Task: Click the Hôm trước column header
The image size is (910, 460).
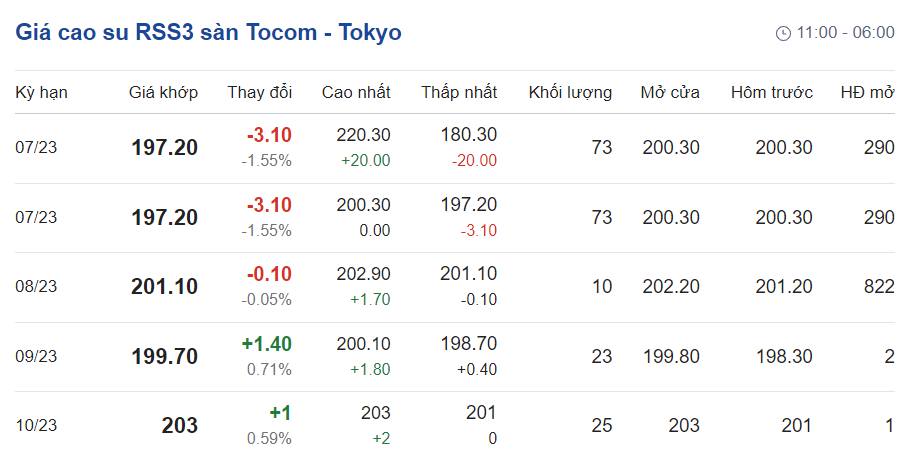Action: pos(771,92)
